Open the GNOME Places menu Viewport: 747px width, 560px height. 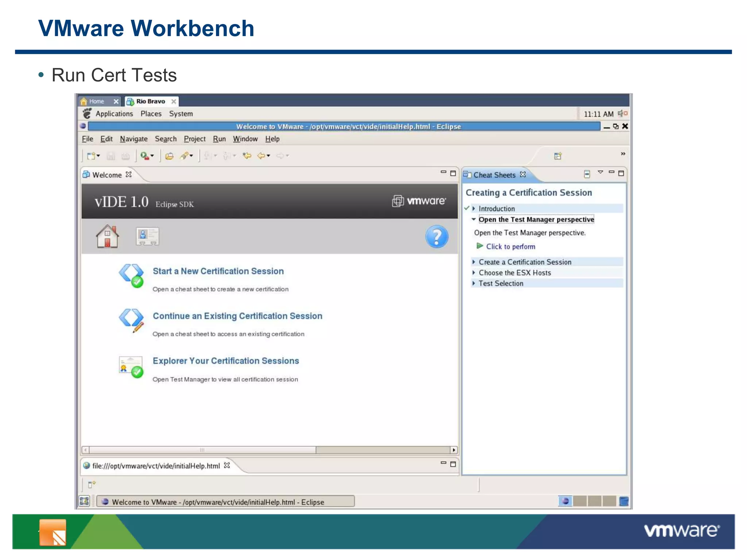pyautogui.click(x=151, y=114)
